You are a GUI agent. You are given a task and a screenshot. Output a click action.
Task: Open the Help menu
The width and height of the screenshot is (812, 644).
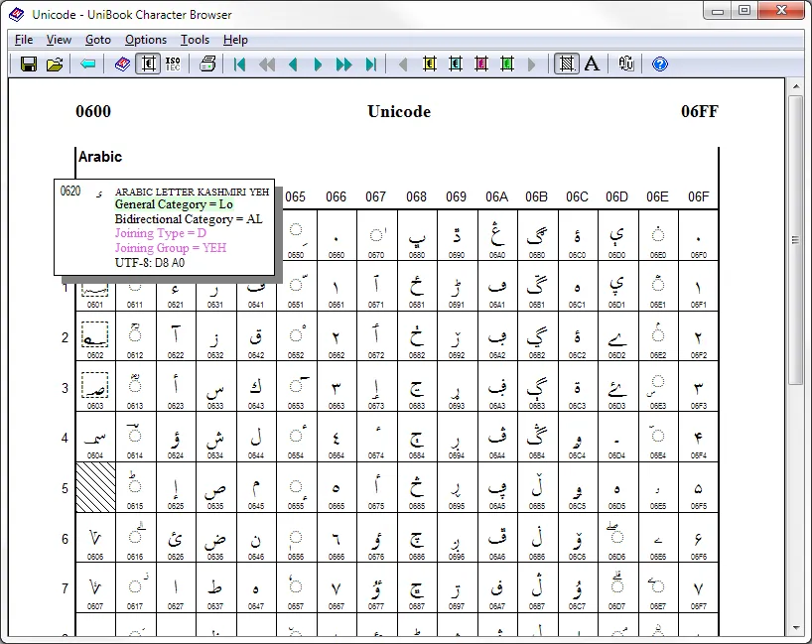235,40
